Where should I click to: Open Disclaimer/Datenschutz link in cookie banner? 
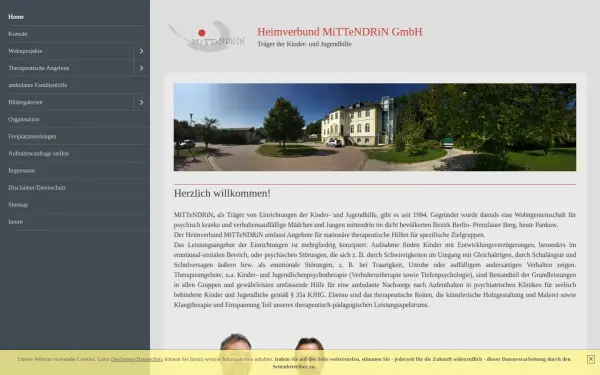tap(137, 359)
